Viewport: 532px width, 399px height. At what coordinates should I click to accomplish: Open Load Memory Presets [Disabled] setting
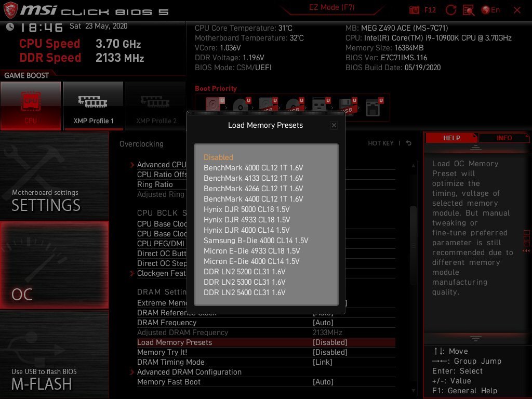tap(266, 342)
